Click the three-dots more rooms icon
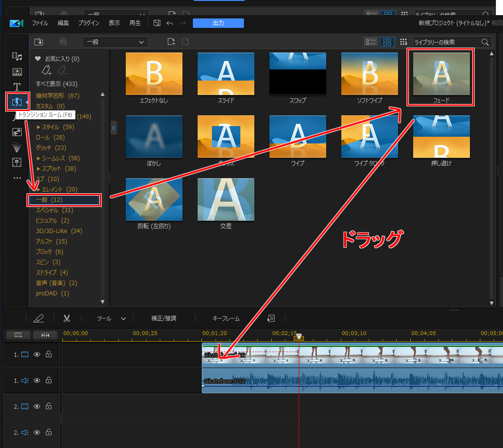503x448 pixels. coord(17,178)
